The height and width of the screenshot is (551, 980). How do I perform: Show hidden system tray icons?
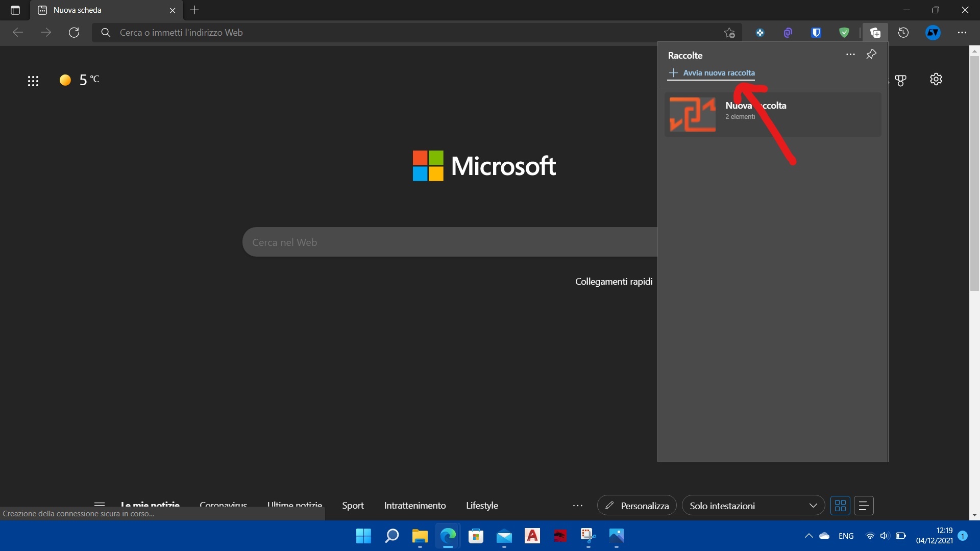coord(808,536)
